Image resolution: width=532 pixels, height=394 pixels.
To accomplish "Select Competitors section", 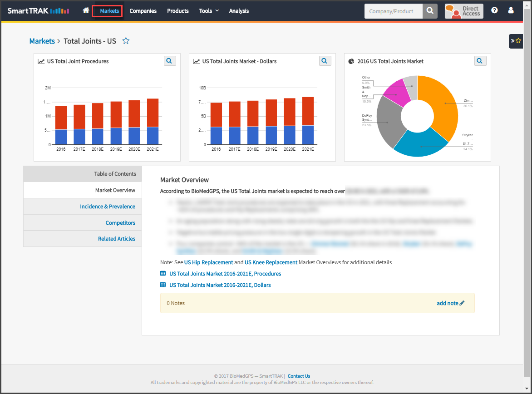I will [83, 222].
